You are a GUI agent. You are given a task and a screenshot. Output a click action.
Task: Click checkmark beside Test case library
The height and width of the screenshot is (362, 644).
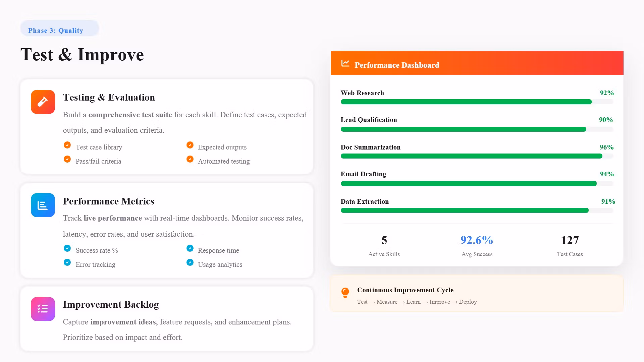67,145
